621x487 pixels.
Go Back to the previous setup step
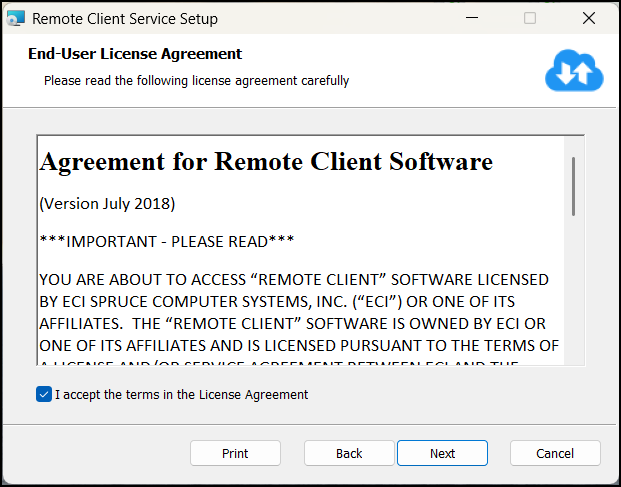click(x=349, y=453)
